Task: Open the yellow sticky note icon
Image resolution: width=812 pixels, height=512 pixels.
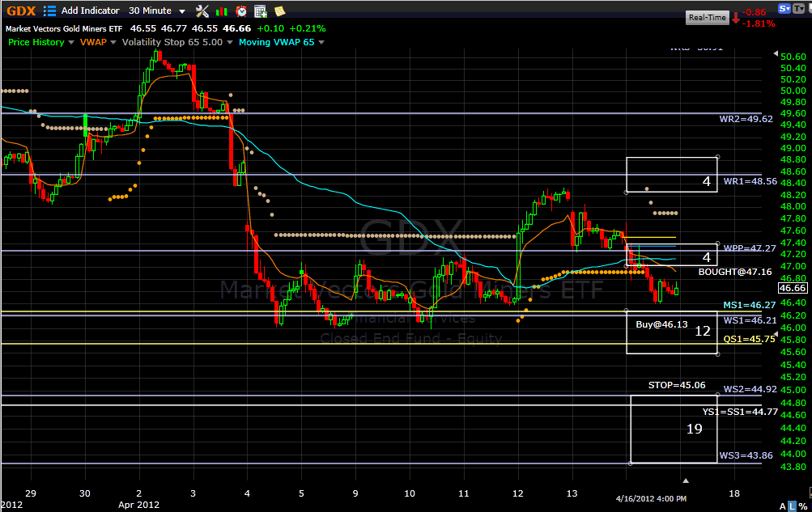Action: tap(279, 11)
